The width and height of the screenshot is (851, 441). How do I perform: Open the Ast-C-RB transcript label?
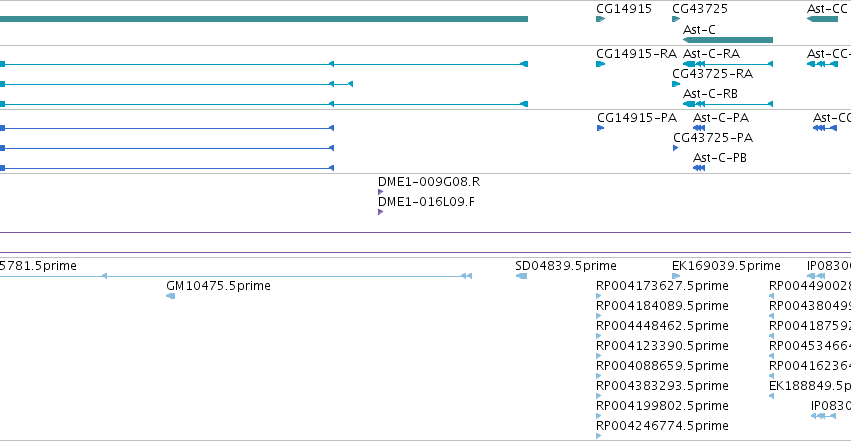pos(710,94)
